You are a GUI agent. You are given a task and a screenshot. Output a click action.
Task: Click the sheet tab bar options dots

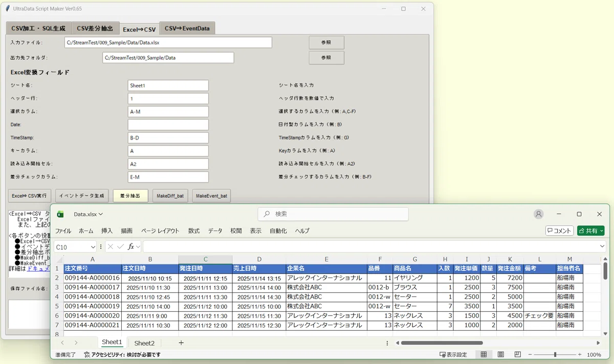387,343
